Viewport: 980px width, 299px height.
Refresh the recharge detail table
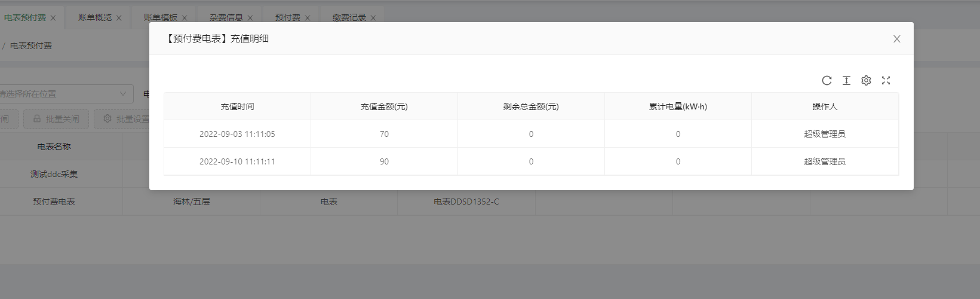pos(827,80)
